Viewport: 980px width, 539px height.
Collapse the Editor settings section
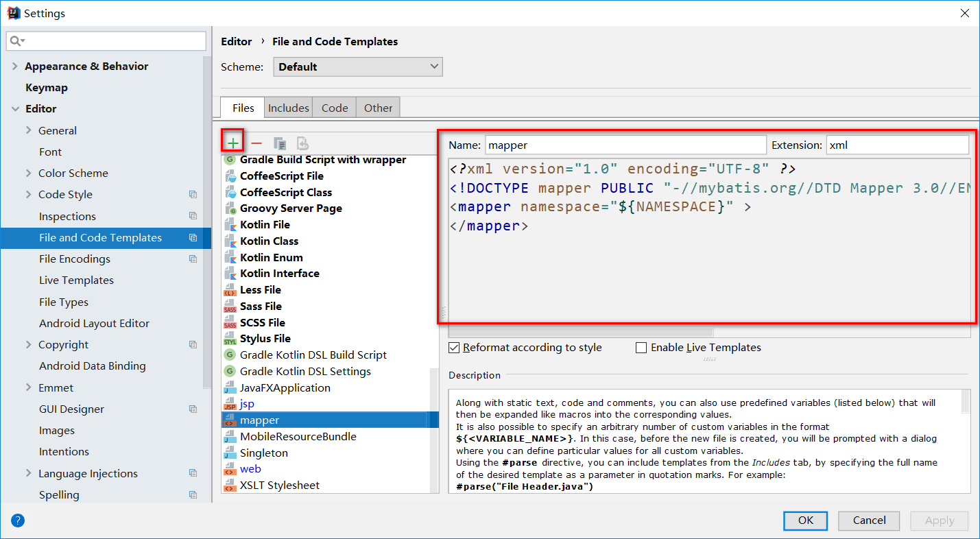tap(15, 109)
